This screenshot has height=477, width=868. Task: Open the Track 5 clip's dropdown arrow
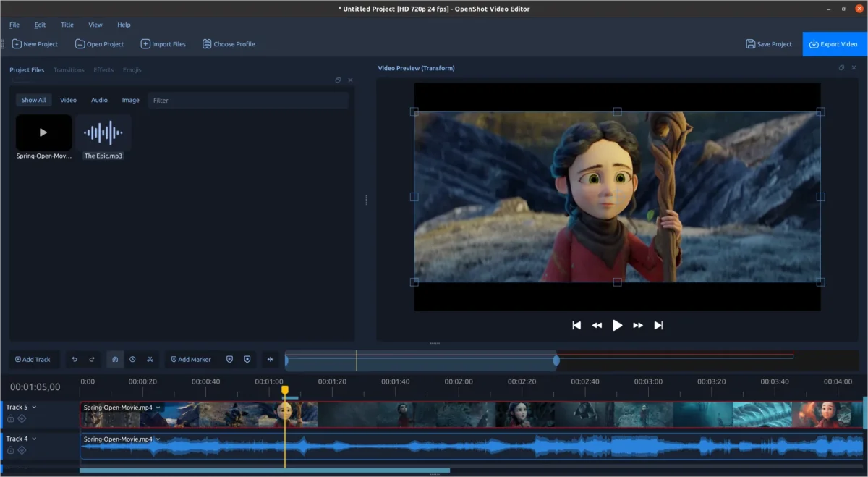158,408
